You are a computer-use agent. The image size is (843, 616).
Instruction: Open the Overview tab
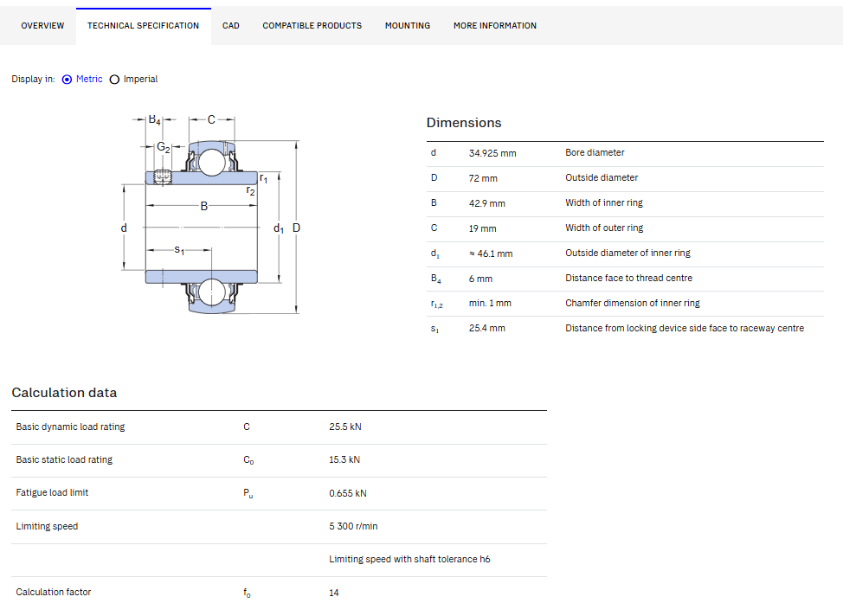tap(42, 26)
